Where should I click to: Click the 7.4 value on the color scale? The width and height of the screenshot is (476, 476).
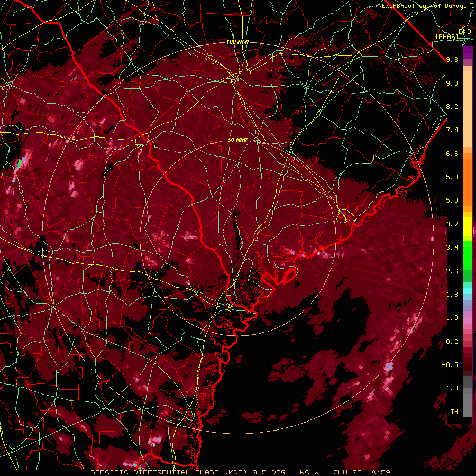click(452, 130)
